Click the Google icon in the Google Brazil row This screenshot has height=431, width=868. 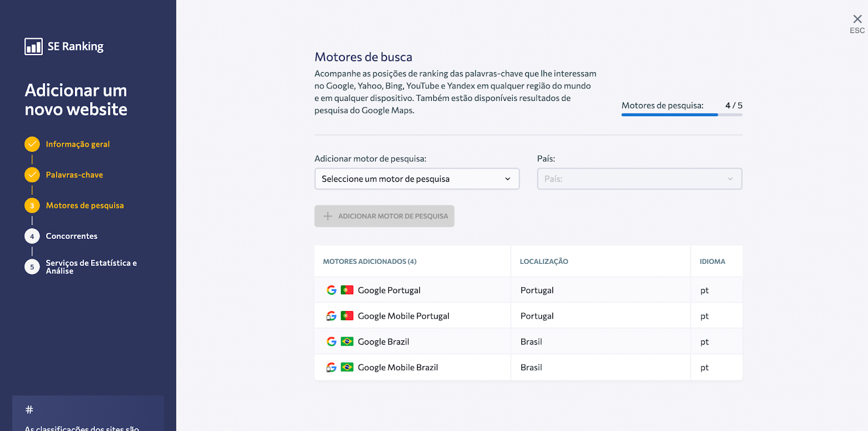[x=331, y=341]
